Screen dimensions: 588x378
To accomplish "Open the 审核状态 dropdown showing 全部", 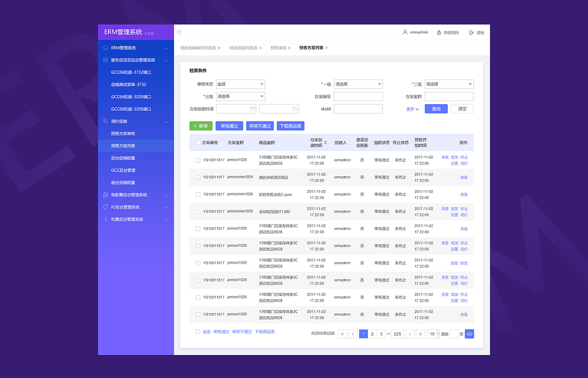I will pyautogui.click(x=241, y=84).
